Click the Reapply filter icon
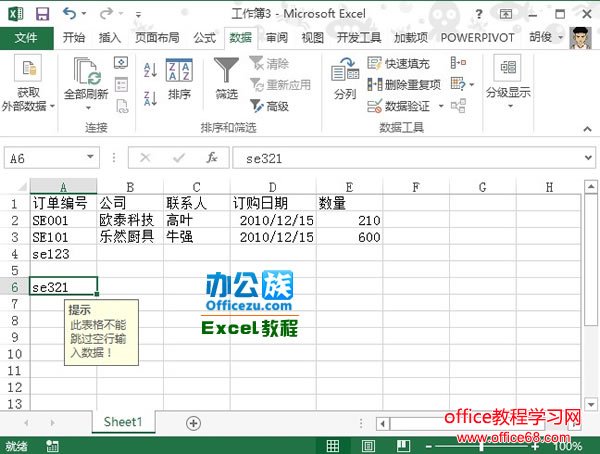This screenshot has height=454, width=600. pyautogui.click(x=256, y=85)
